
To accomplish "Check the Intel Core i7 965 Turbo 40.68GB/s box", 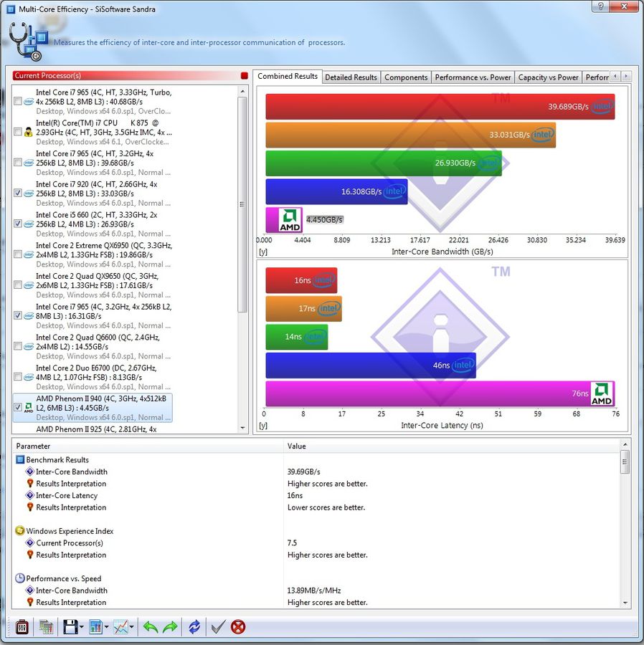I will tap(18, 101).
